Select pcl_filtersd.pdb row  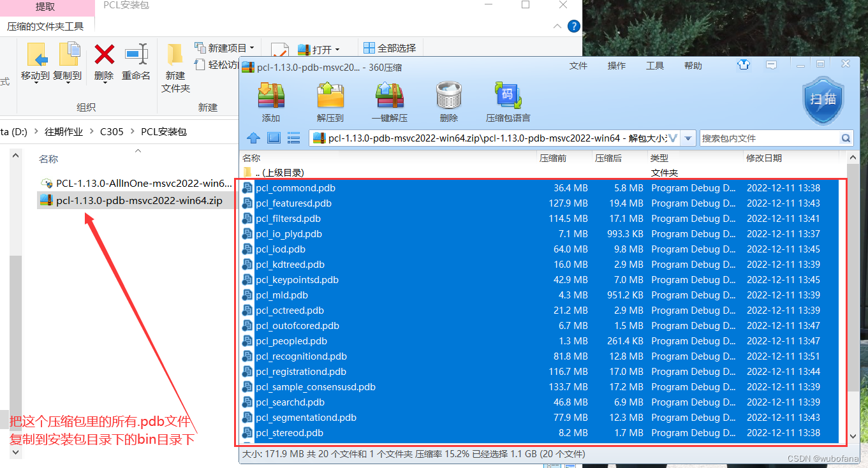tap(540, 219)
